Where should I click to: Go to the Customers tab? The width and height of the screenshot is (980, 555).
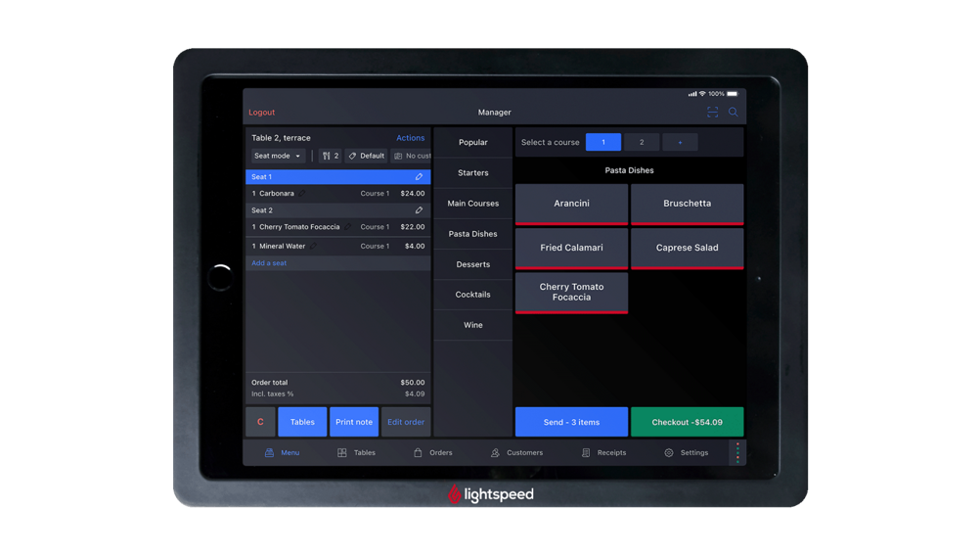(516, 453)
